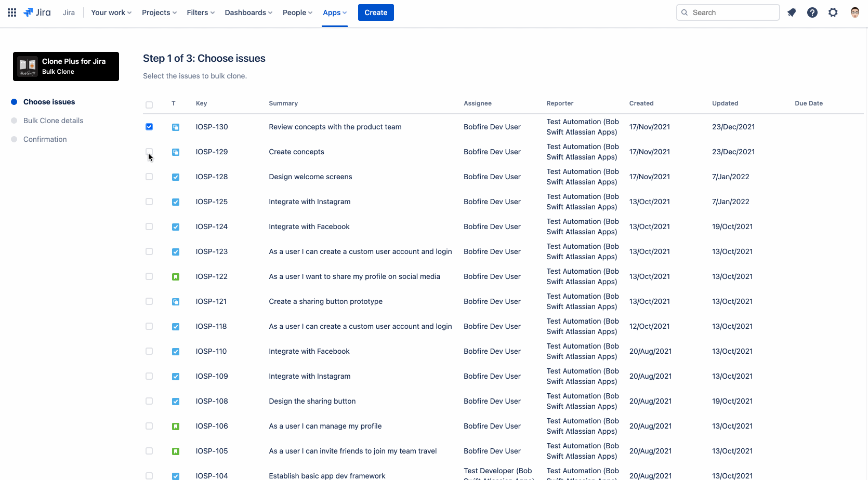Open issue key IOSP-105
Viewport: 868px width, 480px height.
click(212, 451)
